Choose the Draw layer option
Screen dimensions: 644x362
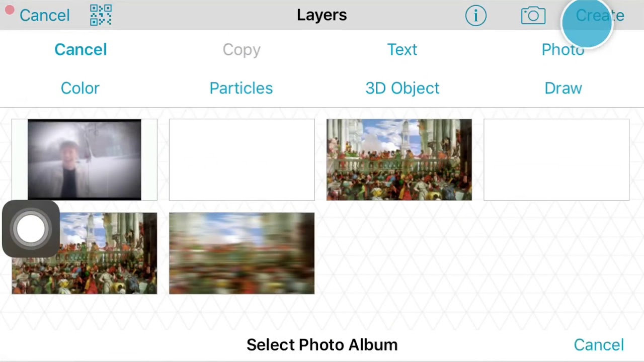click(563, 88)
